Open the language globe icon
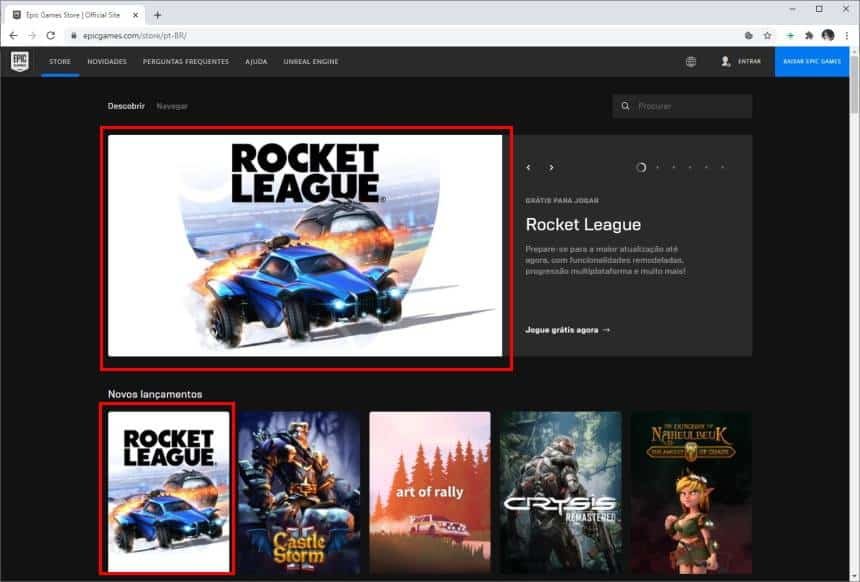The width and height of the screenshot is (860, 582). pyautogui.click(x=691, y=61)
